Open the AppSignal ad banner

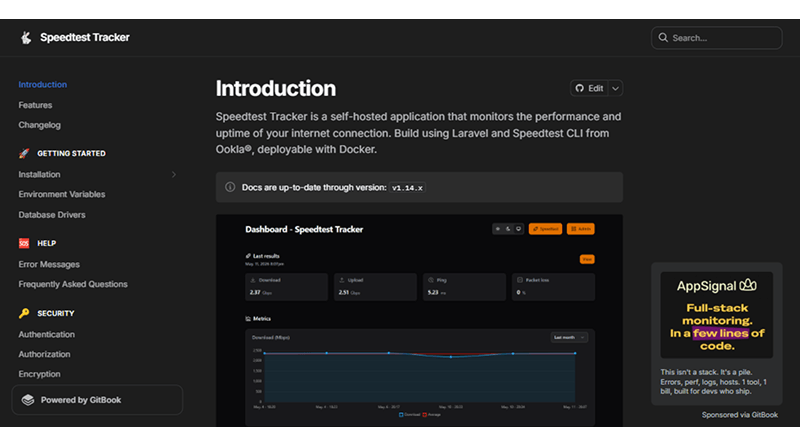(716, 315)
